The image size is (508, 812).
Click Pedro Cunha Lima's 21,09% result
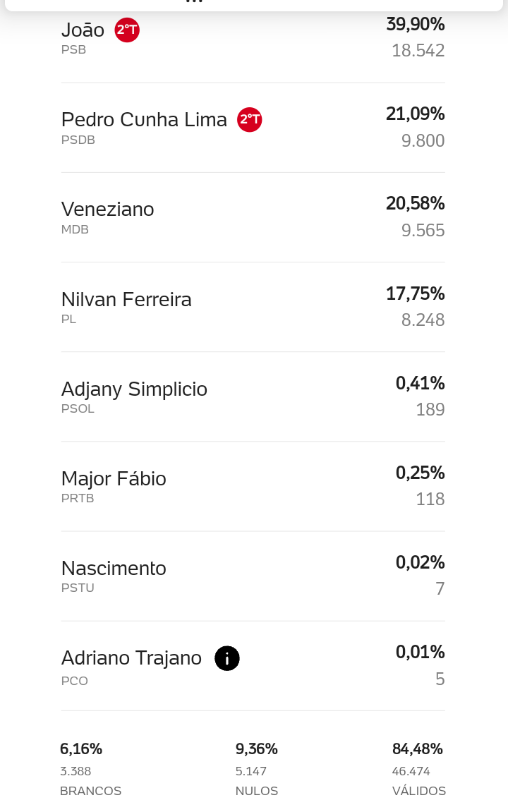416,114
